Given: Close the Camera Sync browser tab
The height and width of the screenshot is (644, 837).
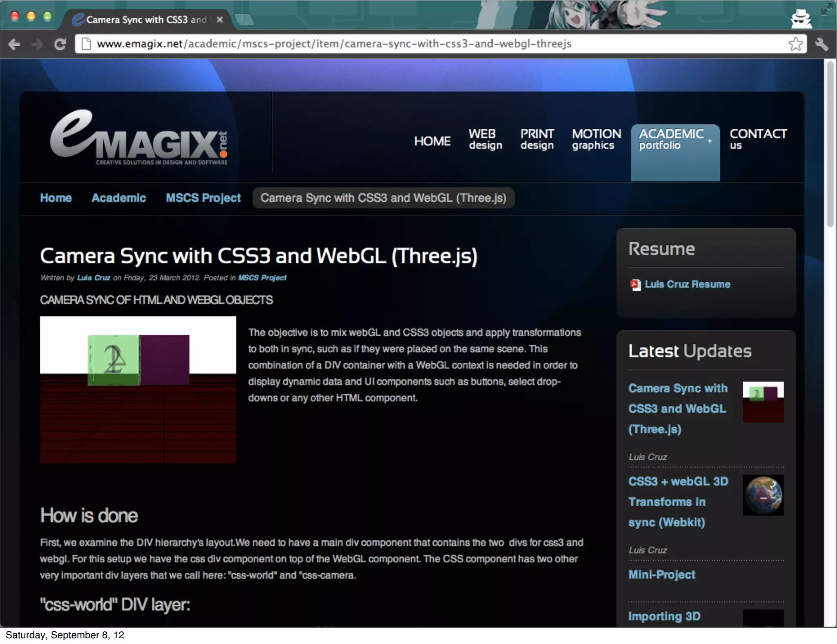Looking at the screenshot, I should tap(220, 20).
